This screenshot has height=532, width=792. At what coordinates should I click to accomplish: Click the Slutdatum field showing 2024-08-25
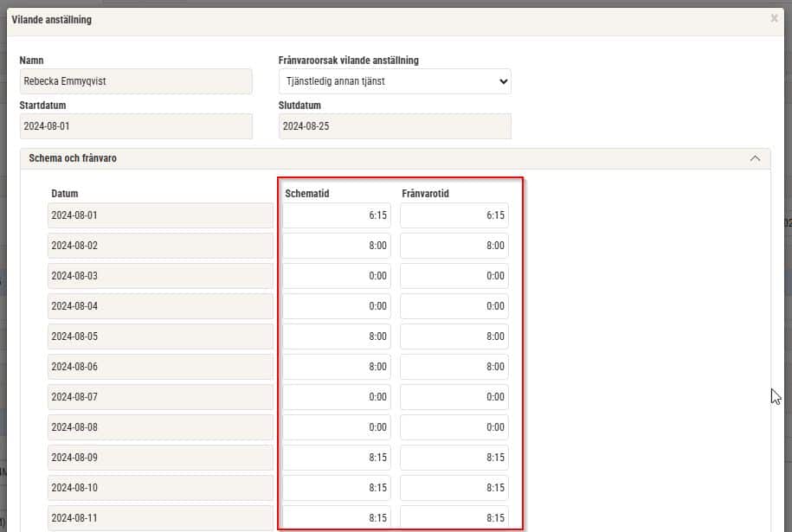395,126
